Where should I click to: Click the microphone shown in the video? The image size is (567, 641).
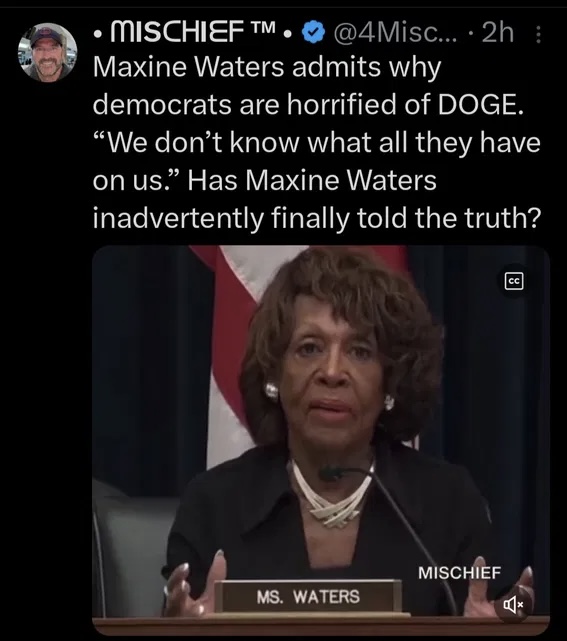tap(331, 473)
